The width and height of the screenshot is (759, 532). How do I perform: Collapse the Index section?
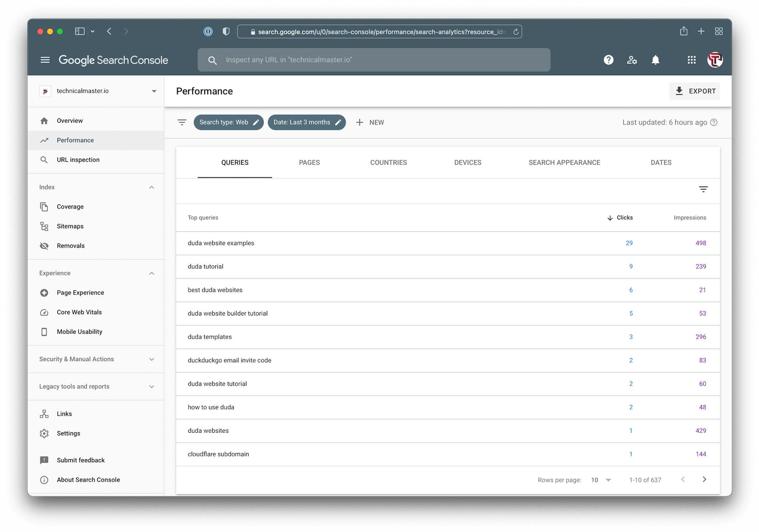pyautogui.click(x=151, y=187)
